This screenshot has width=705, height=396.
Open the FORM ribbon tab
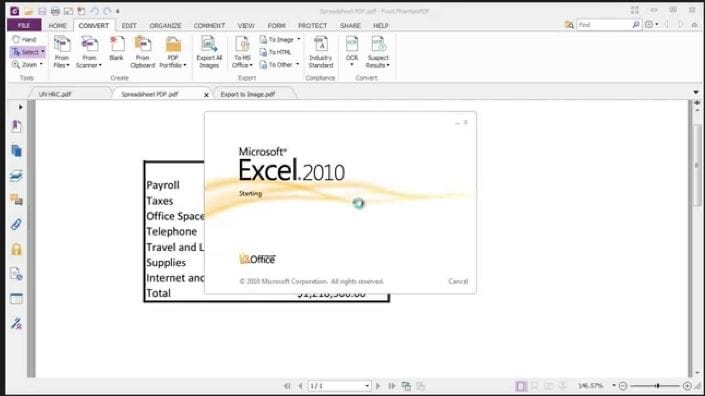click(277, 26)
